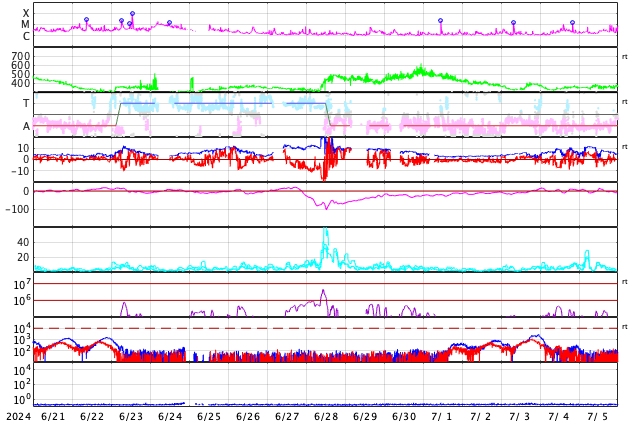Click the 6/21 date label

53,417
